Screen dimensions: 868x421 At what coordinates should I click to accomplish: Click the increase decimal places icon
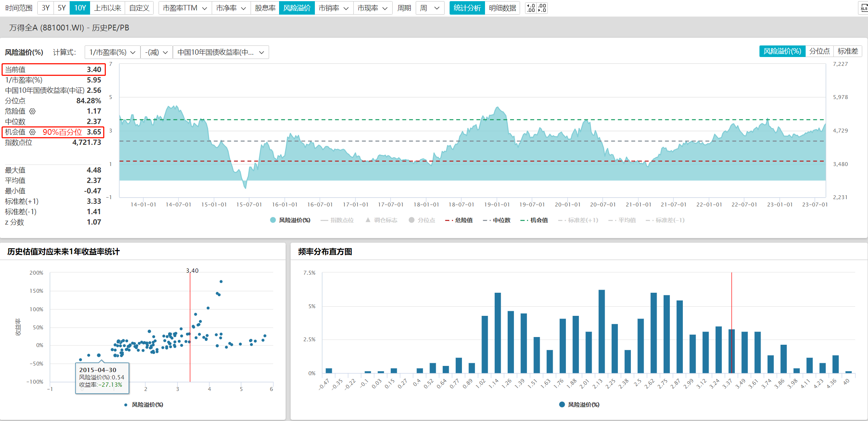tap(531, 8)
